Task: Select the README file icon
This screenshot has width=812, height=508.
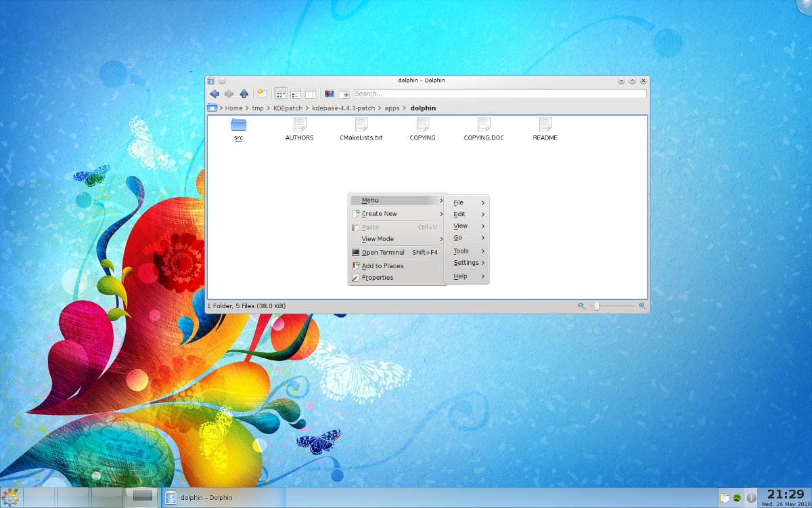Action: coord(545,125)
